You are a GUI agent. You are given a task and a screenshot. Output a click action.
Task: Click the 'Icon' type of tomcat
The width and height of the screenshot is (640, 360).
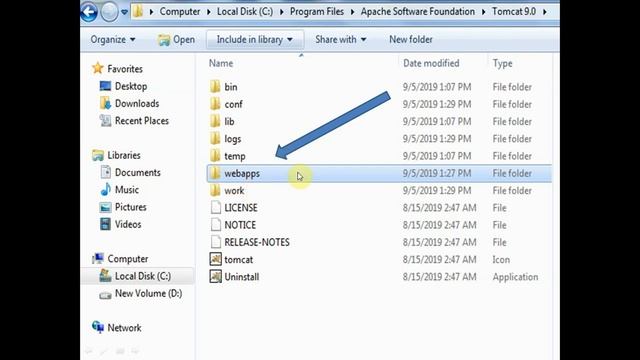[501, 260]
